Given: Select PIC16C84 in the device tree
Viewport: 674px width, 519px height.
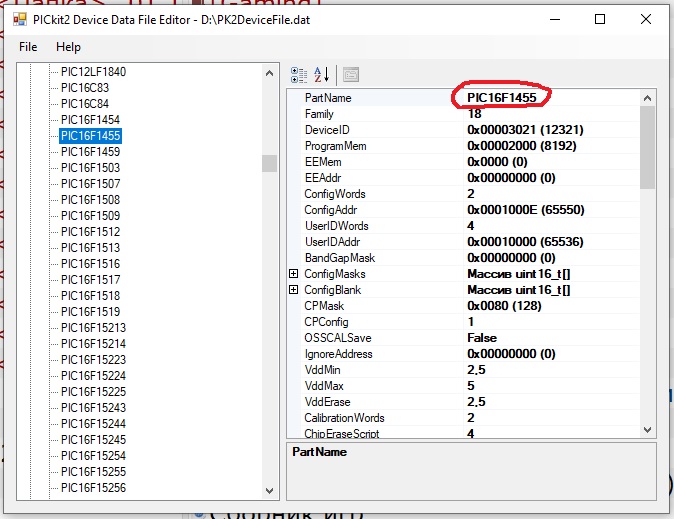Looking at the screenshot, I should pyautogui.click(x=83, y=104).
